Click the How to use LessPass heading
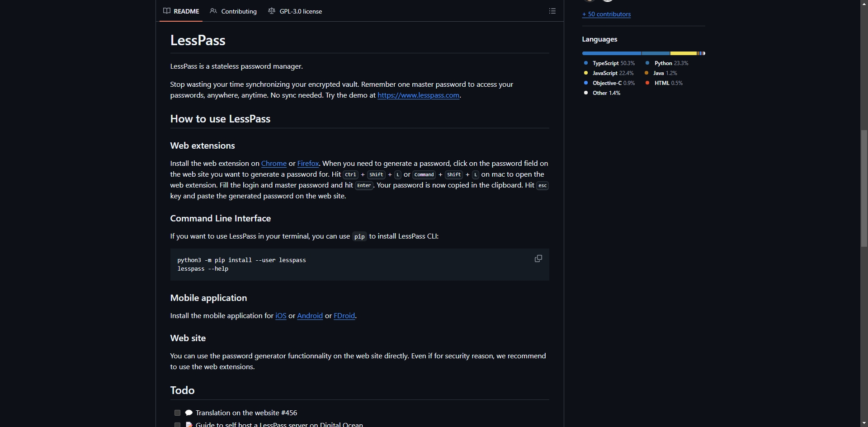 [x=220, y=119]
